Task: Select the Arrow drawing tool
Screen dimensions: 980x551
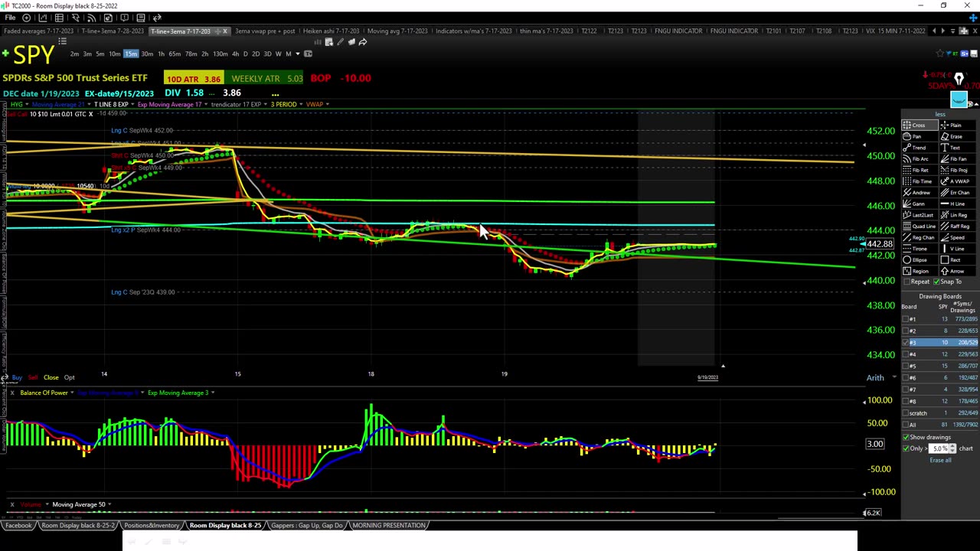Action: 957,271
